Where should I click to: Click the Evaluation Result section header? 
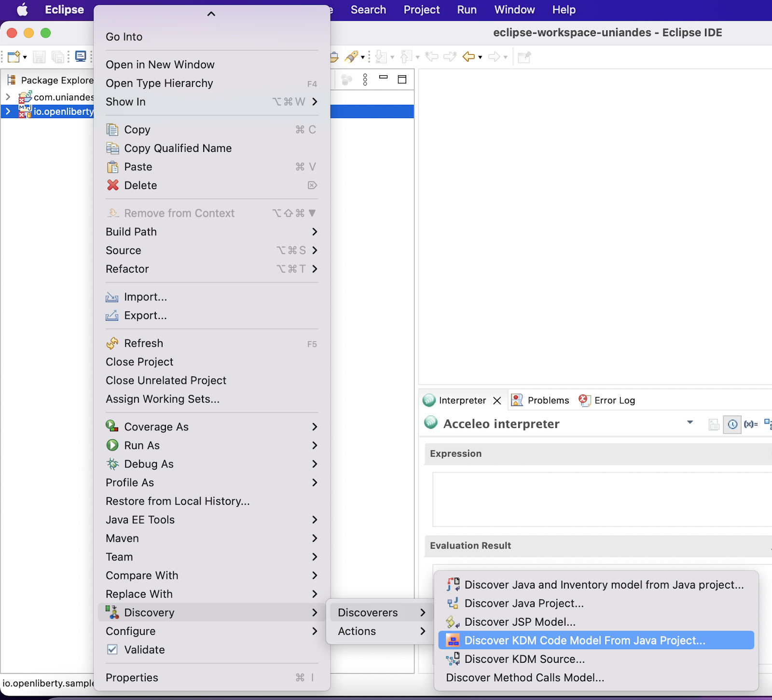[598, 546]
